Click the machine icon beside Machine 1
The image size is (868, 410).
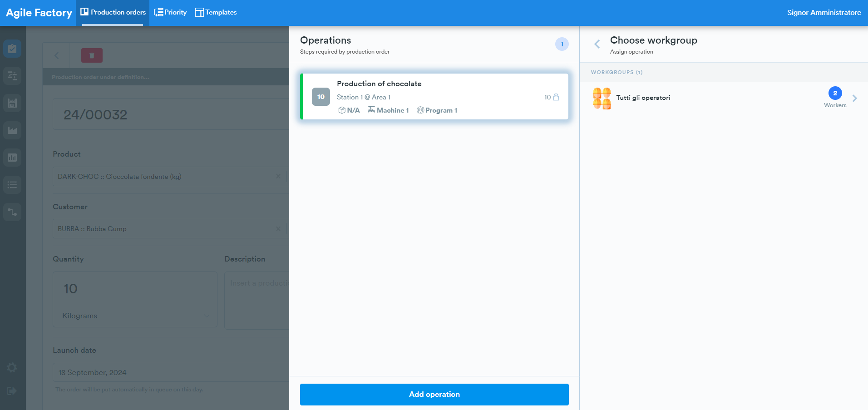pyautogui.click(x=371, y=110)
